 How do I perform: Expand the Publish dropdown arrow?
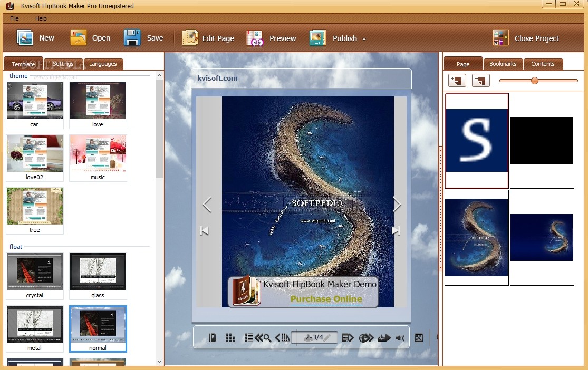pos(364,39)
